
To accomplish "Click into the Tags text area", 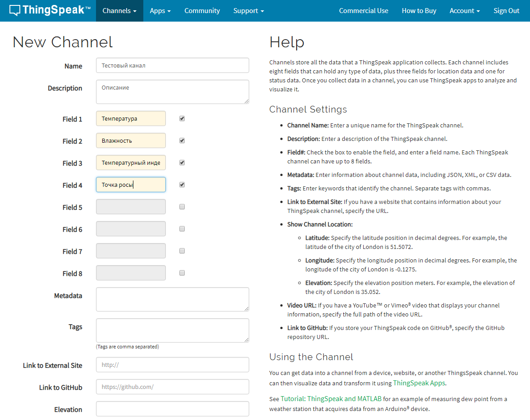I will click(172, 330).
